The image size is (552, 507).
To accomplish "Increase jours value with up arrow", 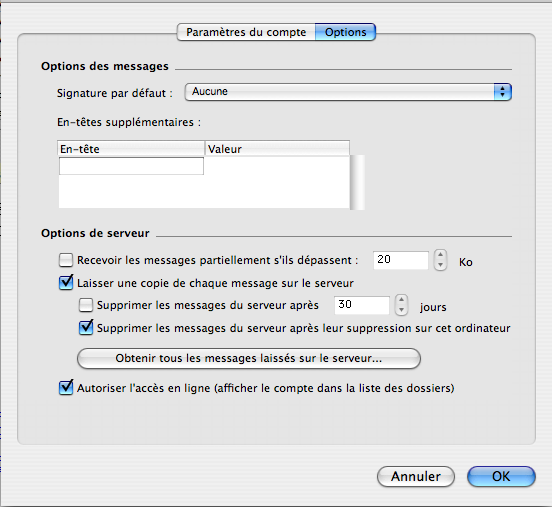I will click(x=401, y=300).
